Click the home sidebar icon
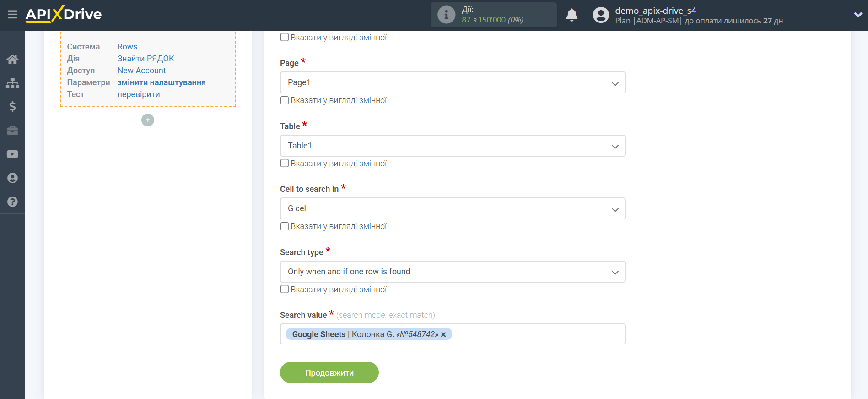The width and height of the screenshot is (868, 399). pos(12,59)
